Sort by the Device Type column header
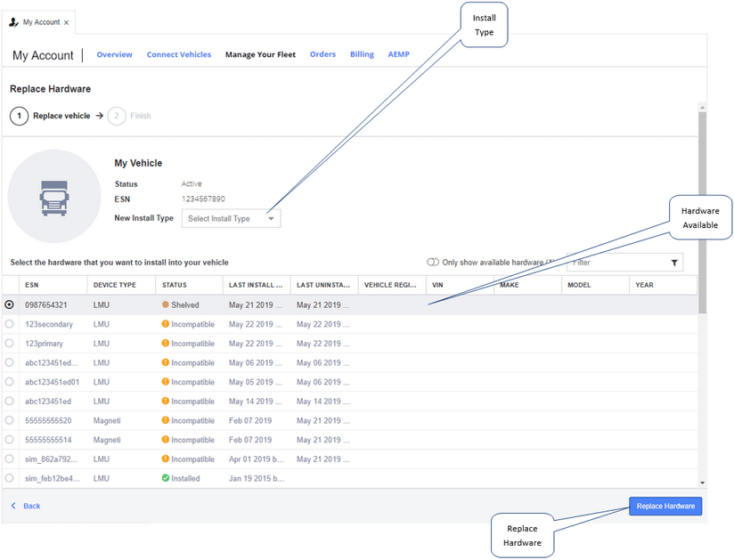This screenshot has width=734, height=560. click(x=115, y=285)
